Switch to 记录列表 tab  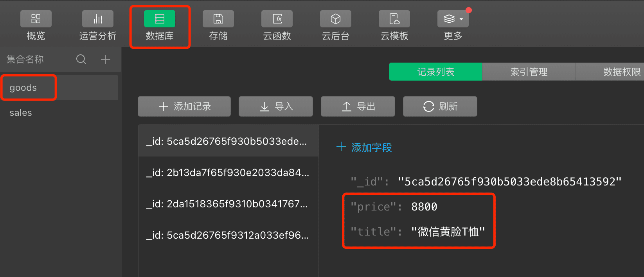click(435, 72)
